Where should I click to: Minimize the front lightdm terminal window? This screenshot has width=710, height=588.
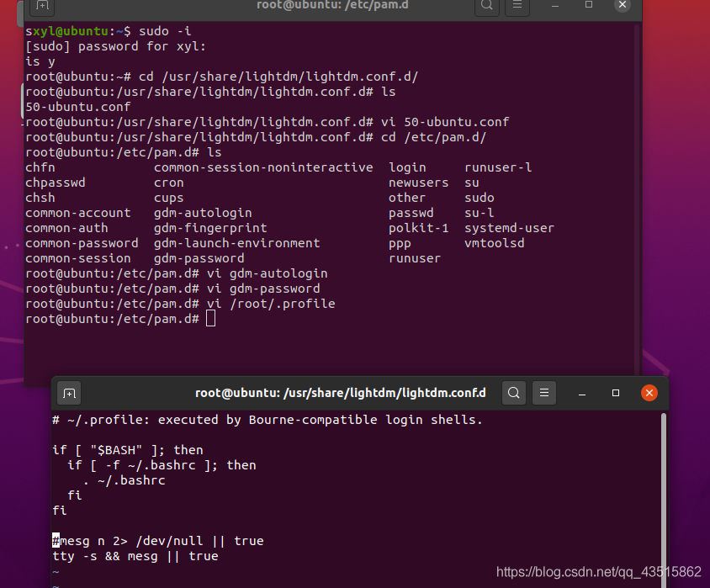click(582, 393)
